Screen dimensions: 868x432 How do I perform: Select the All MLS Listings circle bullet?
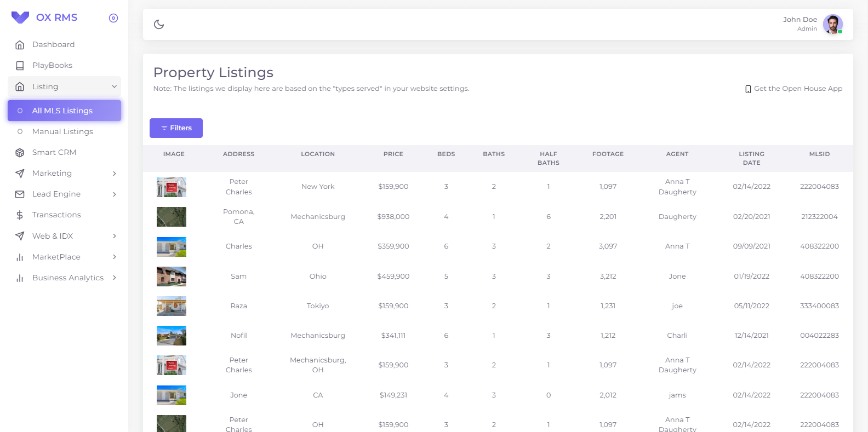coord(20,111)
